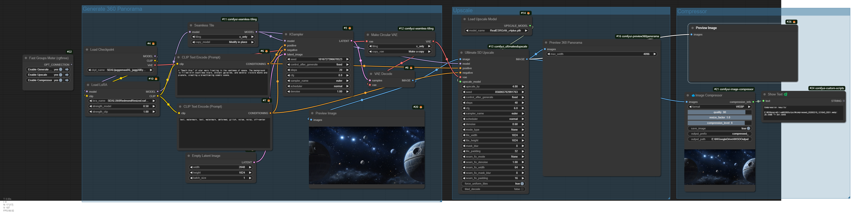Click the #26 badge on Compressor Preview Image
Viewport: 868px width, 223px height.
pyautogui.click(x=791, y=22)
